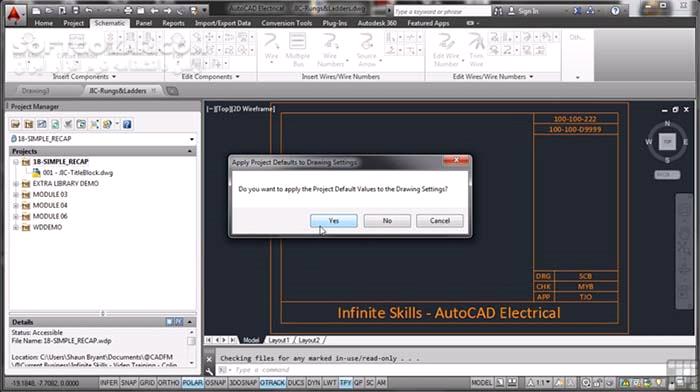Toggle the SNAP status bar button
The width and height of the screenshot is (700, 392).
coord(129,383)
